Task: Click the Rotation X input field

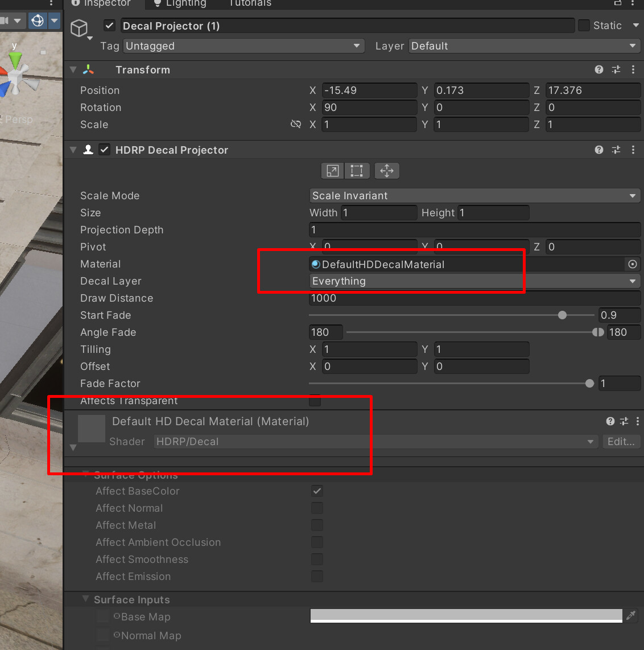Action: 369,108
